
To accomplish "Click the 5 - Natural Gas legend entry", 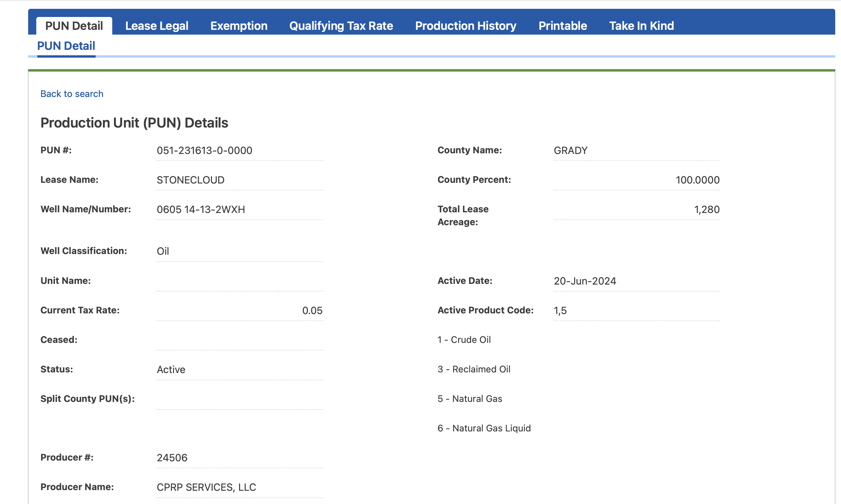I will click(470, 399).
